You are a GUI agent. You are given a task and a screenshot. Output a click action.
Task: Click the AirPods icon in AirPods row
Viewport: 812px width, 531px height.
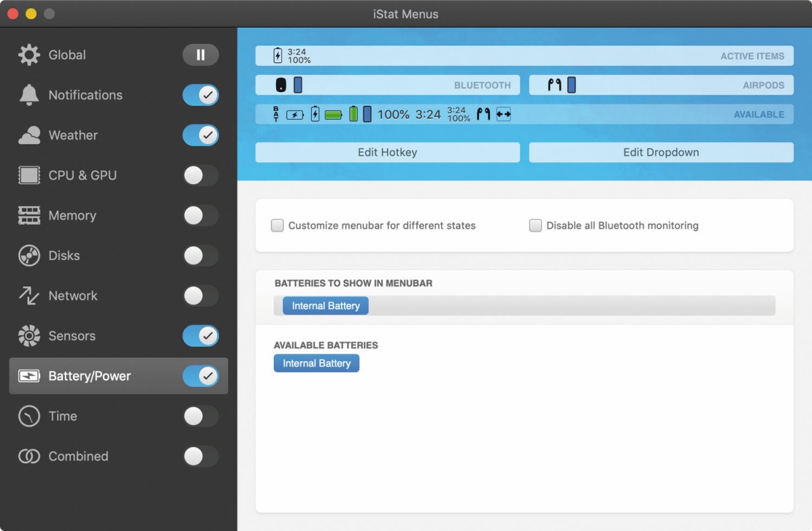555,85
